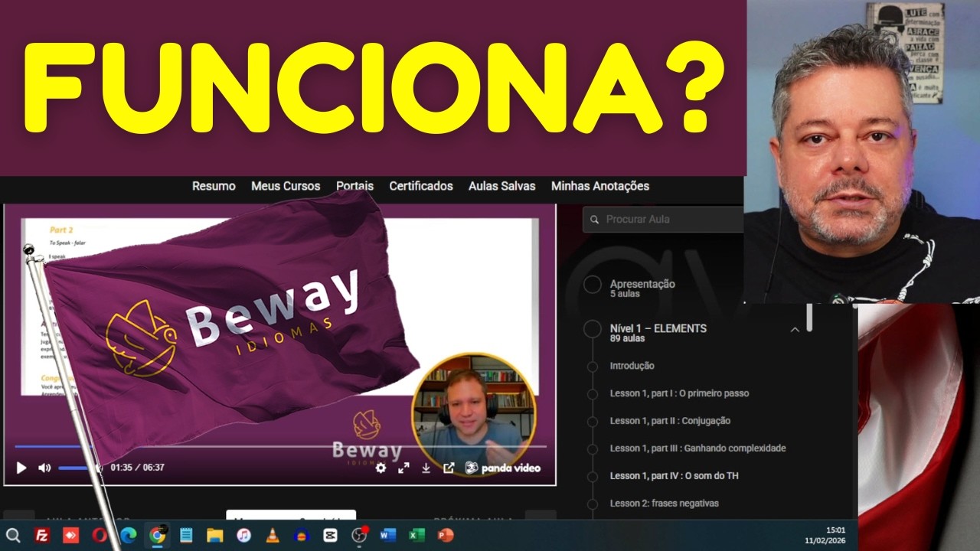Seek along the video progress bar
Screen dimensions: 980x551
[x=280, y=446]
